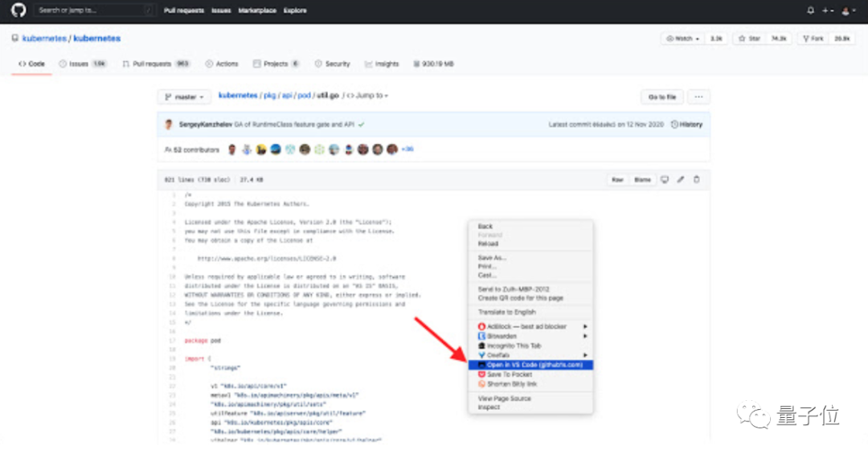View the star count 74.3k
The width and height of the screenshot is (868, 454).
[779, 39]
